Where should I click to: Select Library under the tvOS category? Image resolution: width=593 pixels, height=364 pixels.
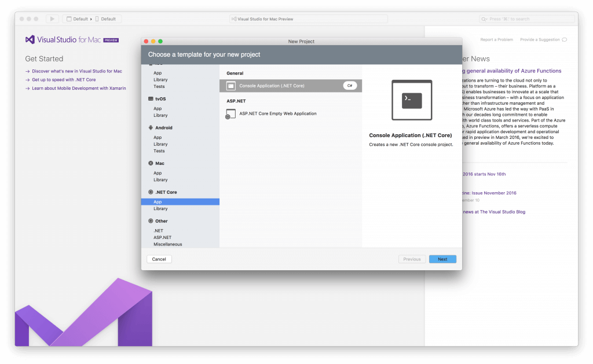pos(160,115)
